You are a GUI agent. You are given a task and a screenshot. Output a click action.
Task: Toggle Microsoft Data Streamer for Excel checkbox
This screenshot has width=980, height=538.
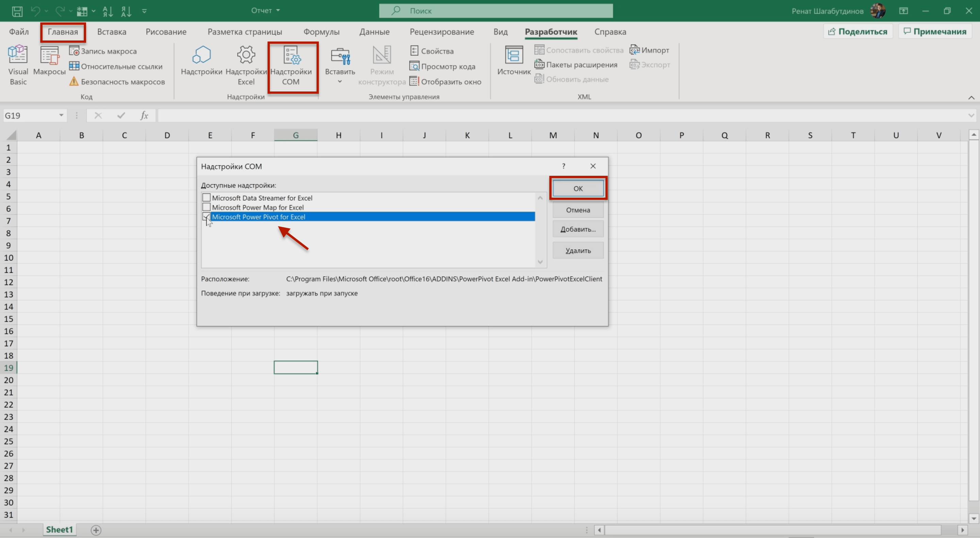[x=206, y=198]
